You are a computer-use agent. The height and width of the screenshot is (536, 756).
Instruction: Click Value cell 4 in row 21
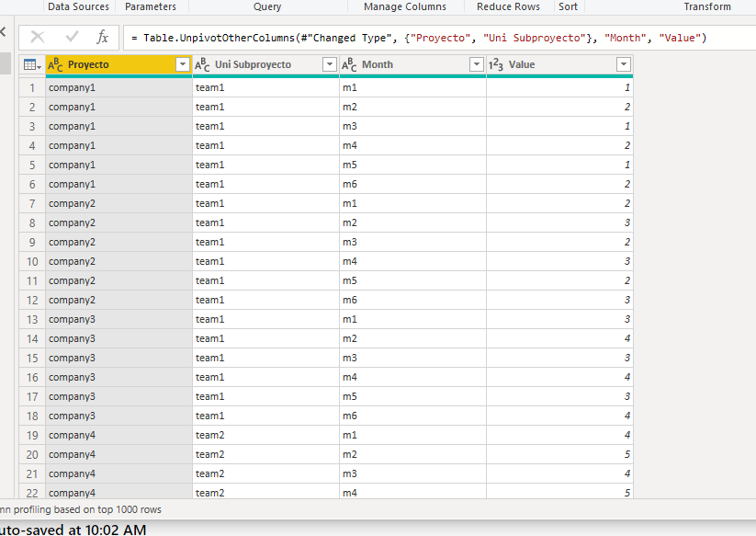pos(559,473)
